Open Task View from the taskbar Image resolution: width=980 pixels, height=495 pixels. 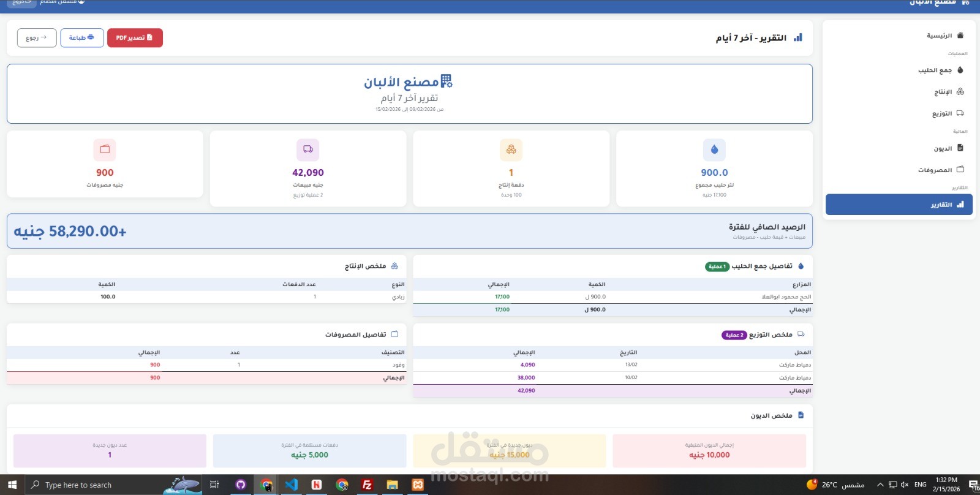214,485
